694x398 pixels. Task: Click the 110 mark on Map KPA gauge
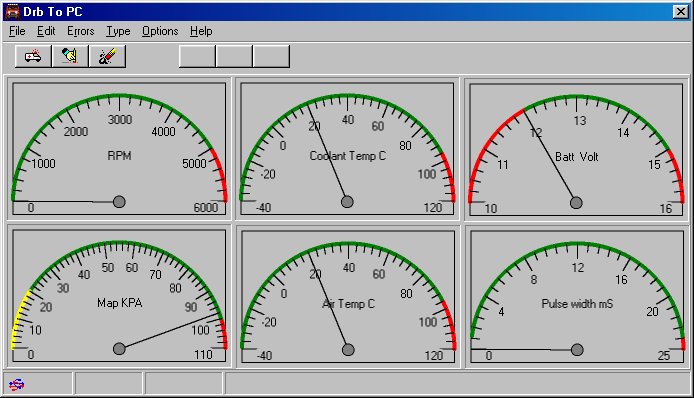click(x=204, y=355)
